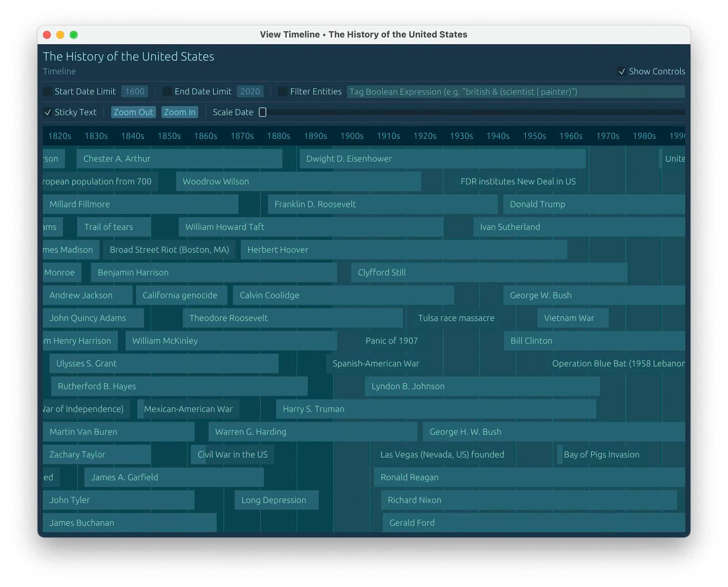Open the Dwight D. Eisenhower entry
This screenshot has width=728, height=587.
pyautogui.click(x=442, y=159)
